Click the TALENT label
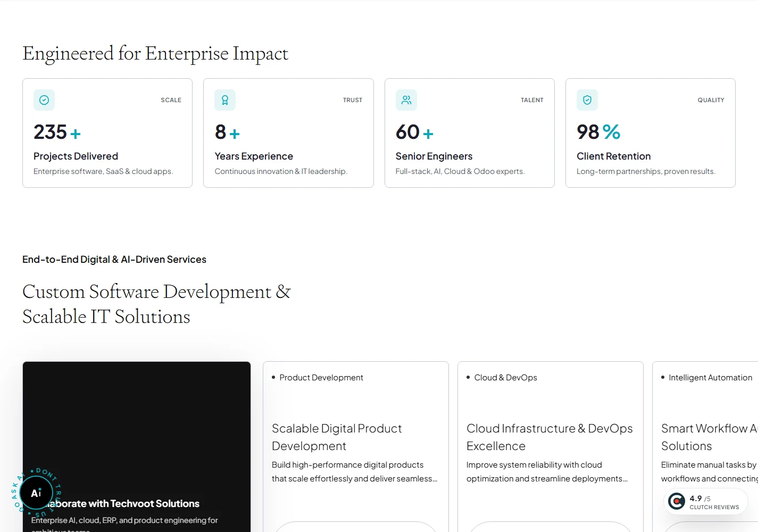This screenshot has width=766, height=532. [532, 100]
